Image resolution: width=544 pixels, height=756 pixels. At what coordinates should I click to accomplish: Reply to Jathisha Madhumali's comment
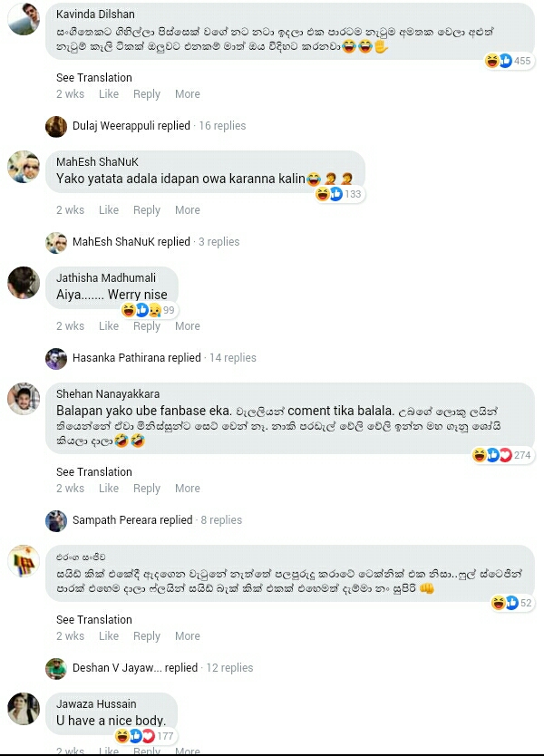[x=147, y=326]
